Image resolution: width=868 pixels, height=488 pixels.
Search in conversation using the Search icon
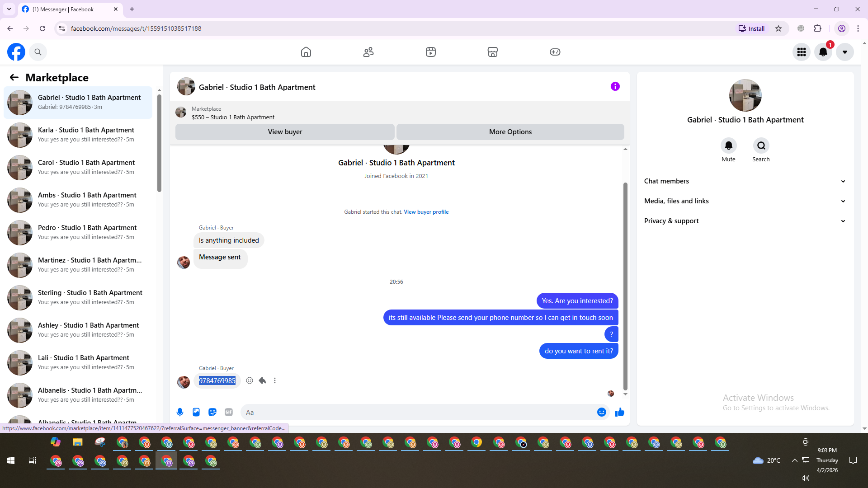click(x=761, y=145)
